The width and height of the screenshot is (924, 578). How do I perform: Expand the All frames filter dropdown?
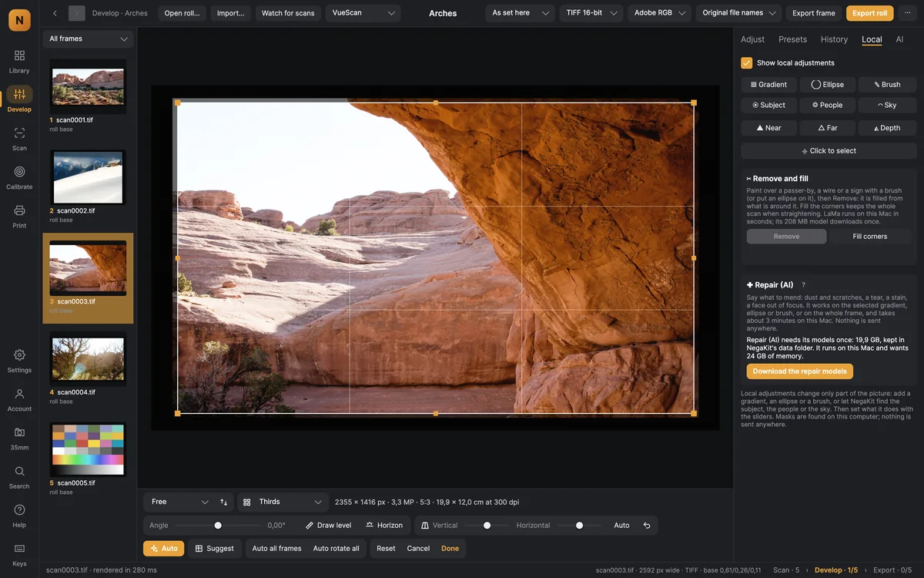88,39
